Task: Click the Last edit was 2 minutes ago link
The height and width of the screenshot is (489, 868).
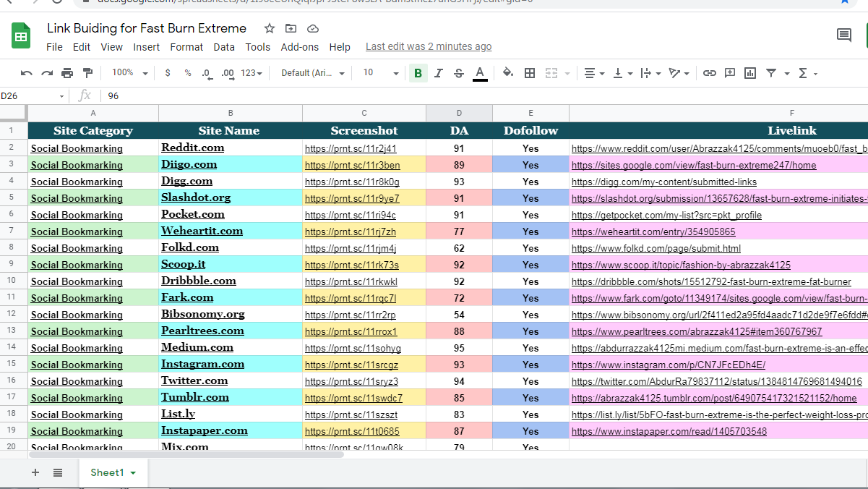Action: 428,46
